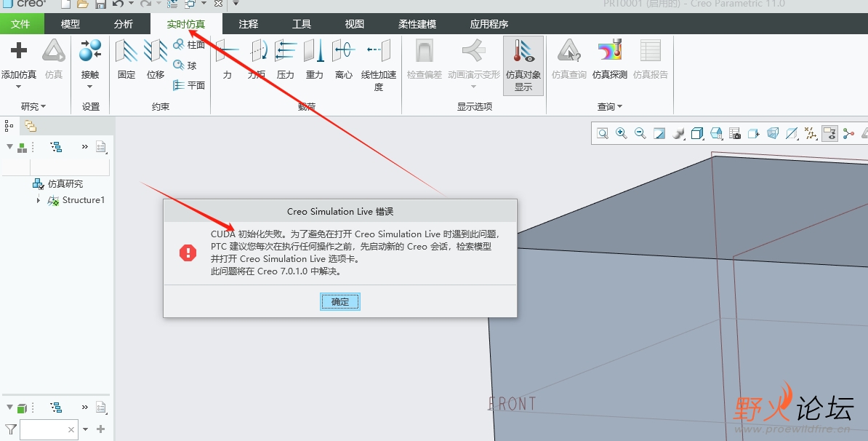Click the 仿真查询 query icon

pos(569,50)
